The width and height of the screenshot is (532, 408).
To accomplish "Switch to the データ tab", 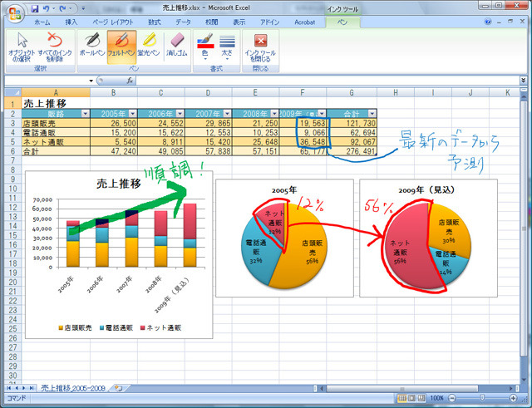I will (x=183, y=22).
